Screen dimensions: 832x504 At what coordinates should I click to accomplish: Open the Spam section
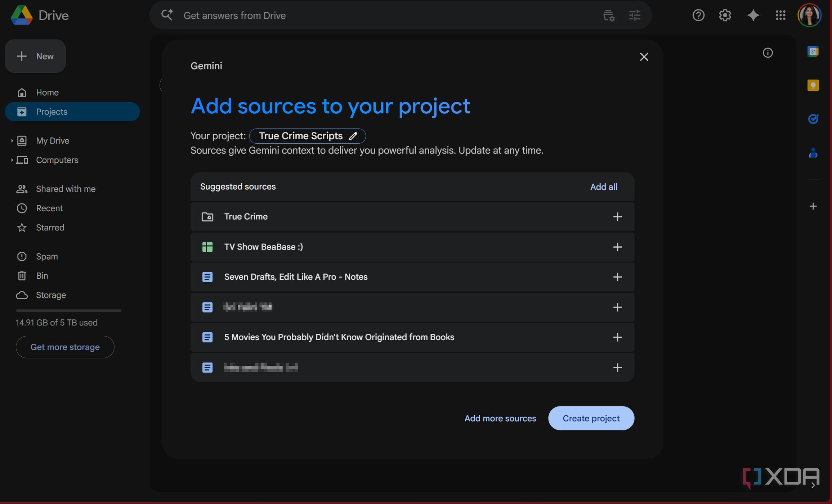[72, 256]
